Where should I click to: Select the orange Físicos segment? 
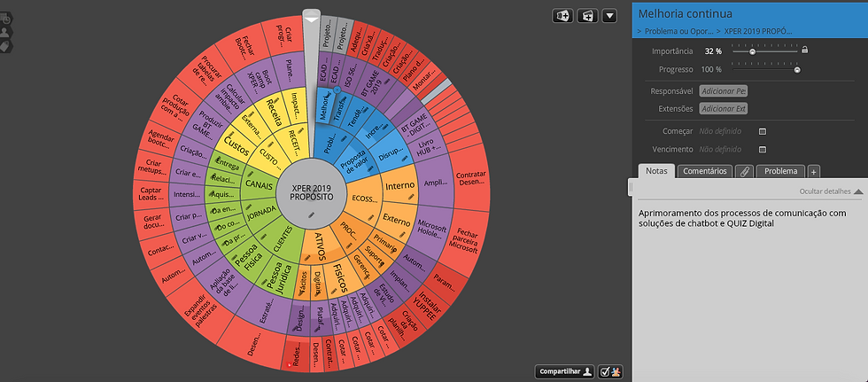point(340,278)
